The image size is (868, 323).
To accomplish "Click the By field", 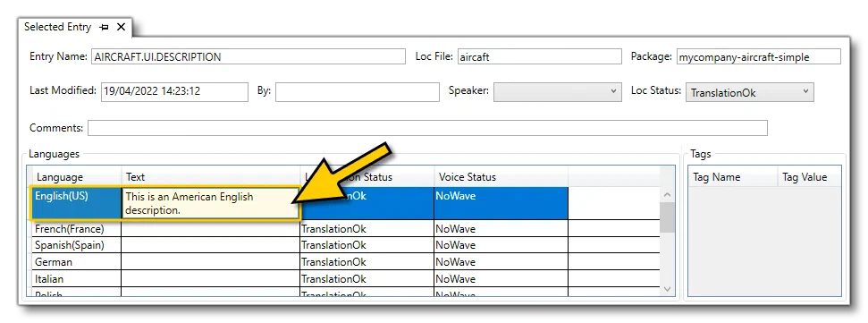I will [x=358, y=92].
